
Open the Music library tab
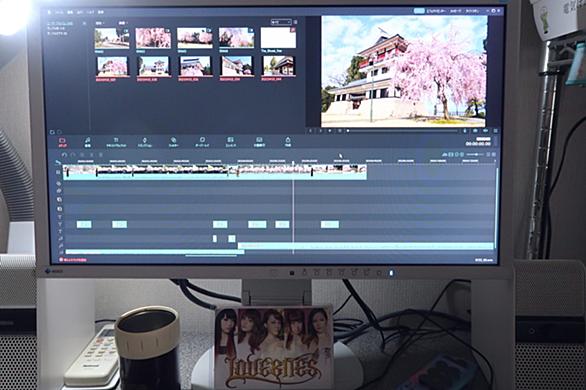87,142
